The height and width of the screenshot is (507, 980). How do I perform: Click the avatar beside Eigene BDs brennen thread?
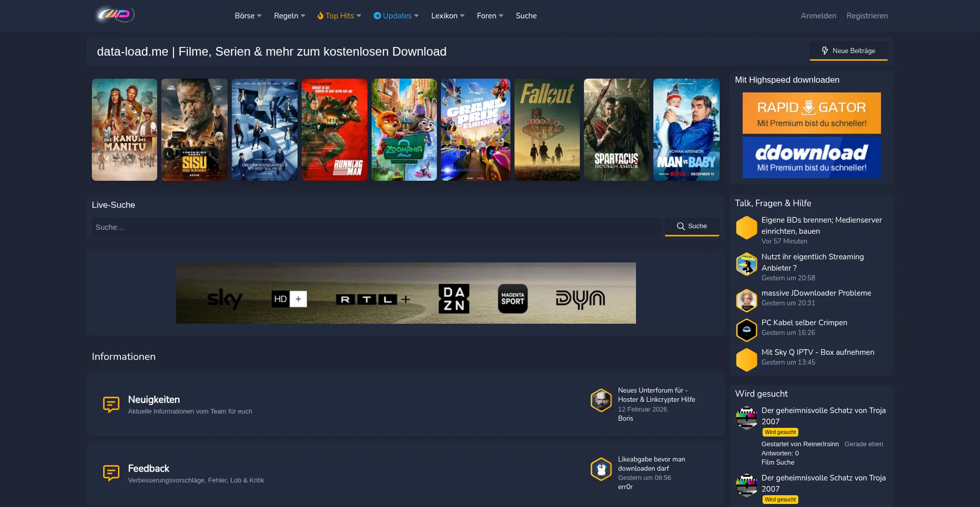pyautogui.click(x=747, y=228)
